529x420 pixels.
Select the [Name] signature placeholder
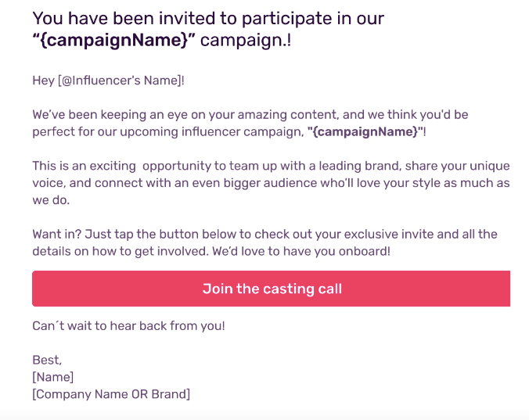coord(53,377)
